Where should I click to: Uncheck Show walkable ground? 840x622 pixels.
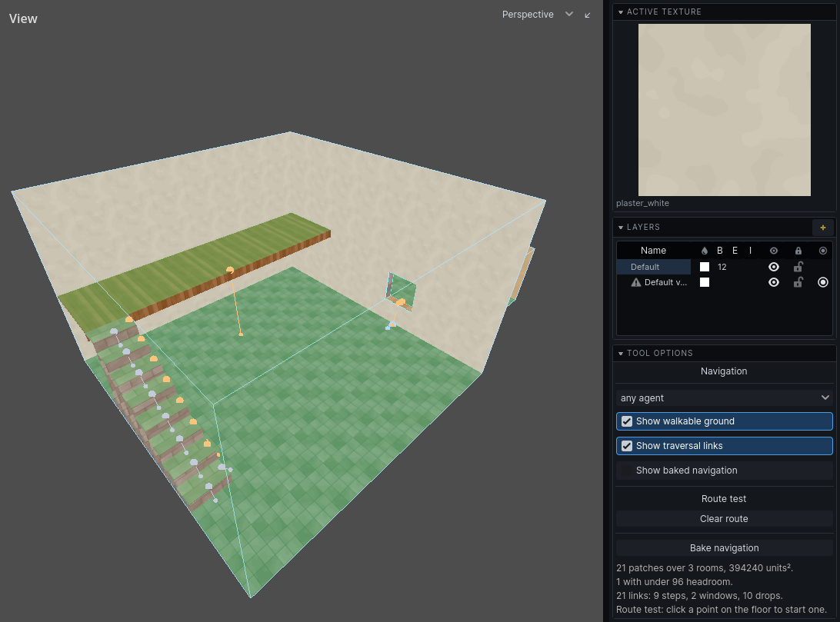coord(725,421)
